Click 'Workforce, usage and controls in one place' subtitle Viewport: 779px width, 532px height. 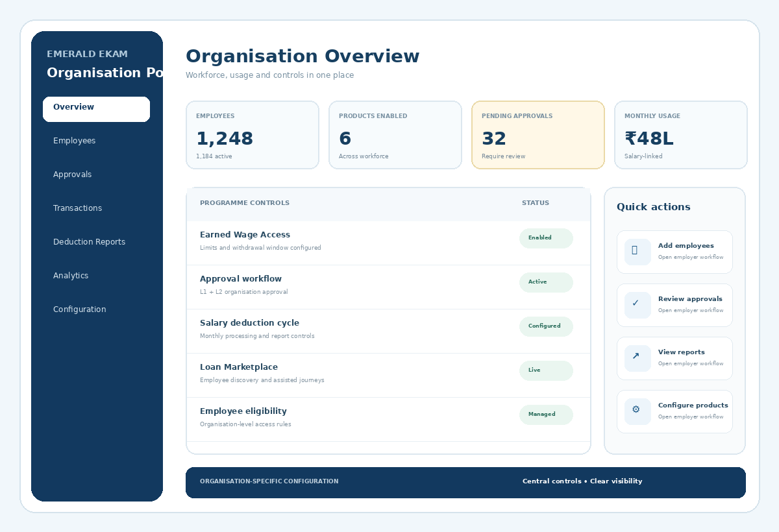269,75
